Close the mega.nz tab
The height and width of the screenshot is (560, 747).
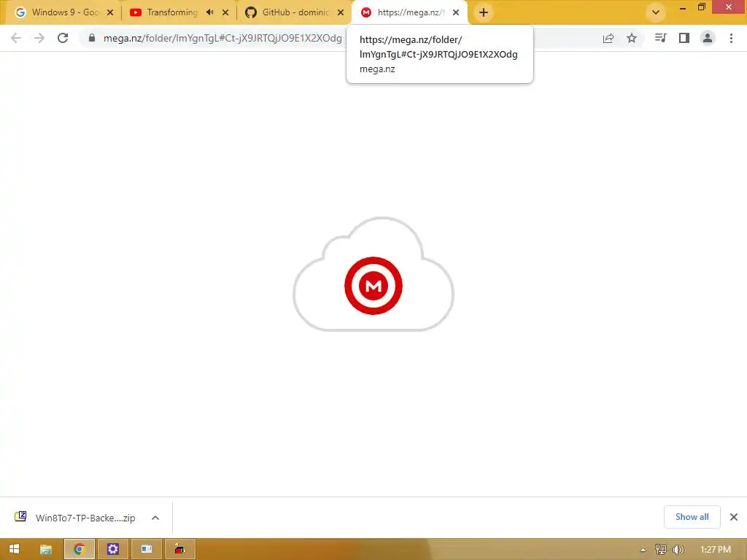[x=456, y=12]
